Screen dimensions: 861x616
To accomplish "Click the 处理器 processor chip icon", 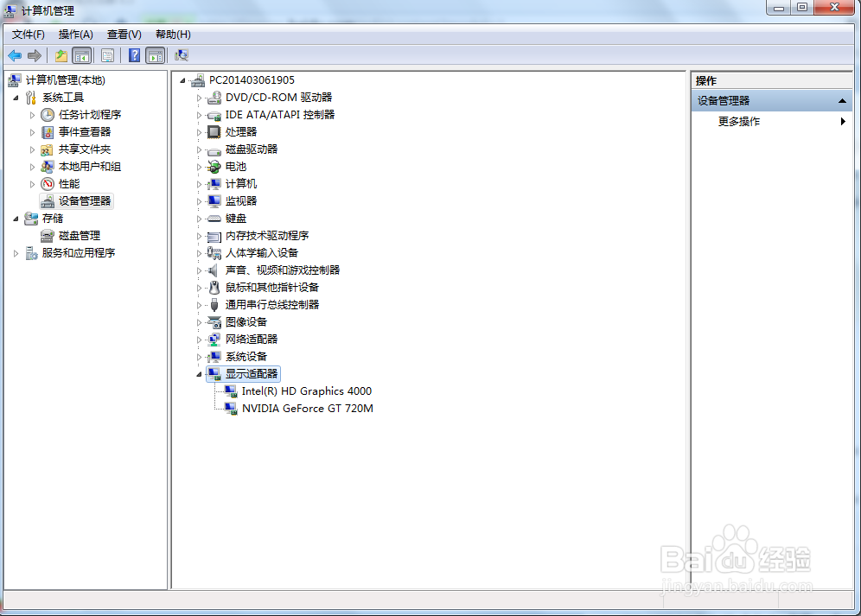I will tap(214, 132).
